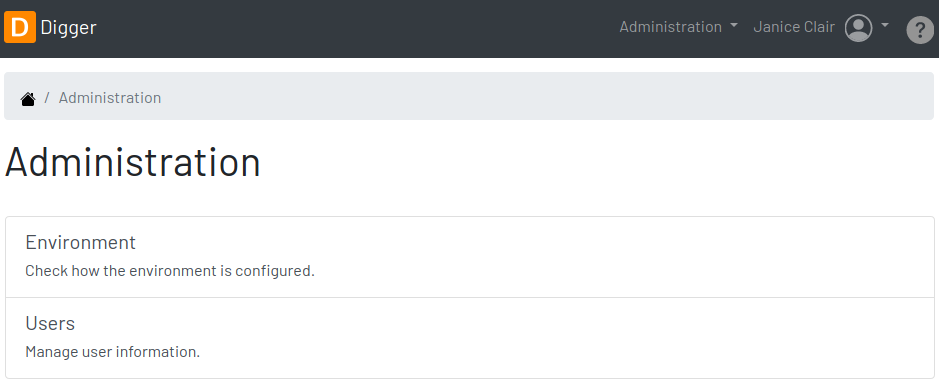Click the Janice Clair name in navbar
939x381 pixels.
[793, 27]
